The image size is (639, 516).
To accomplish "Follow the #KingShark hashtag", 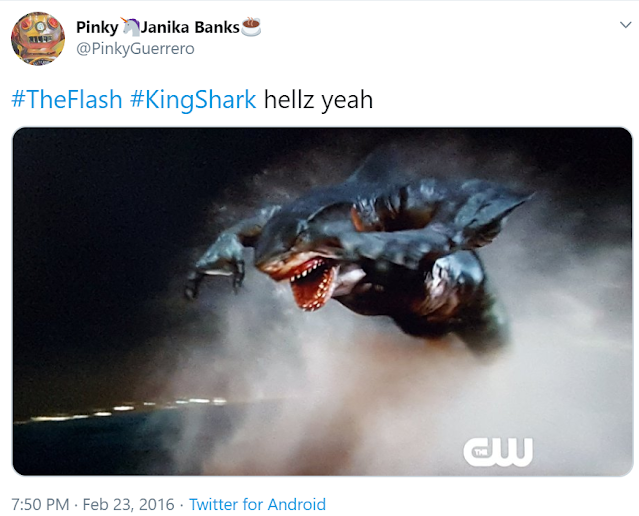I will click(x=193, y=99).
